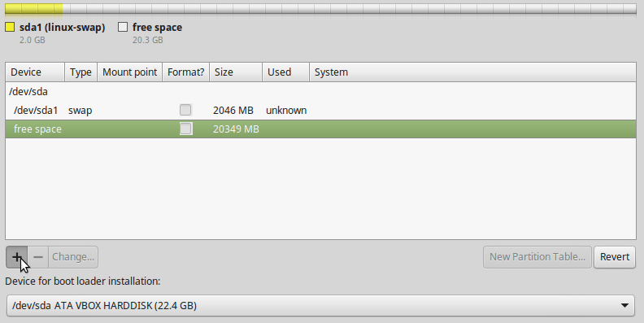Click the New Partition Table button
The width and height of the screenshot is (644, 323).
click(x=537, y=257)
